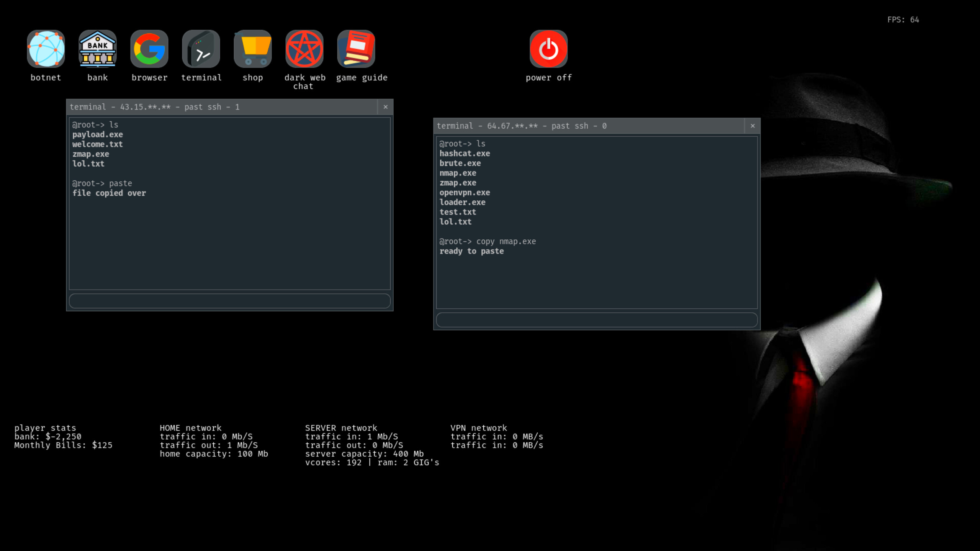Click the 'ready to paste' status text
Viewport: 980px width, 551px height.
[472, 251]
